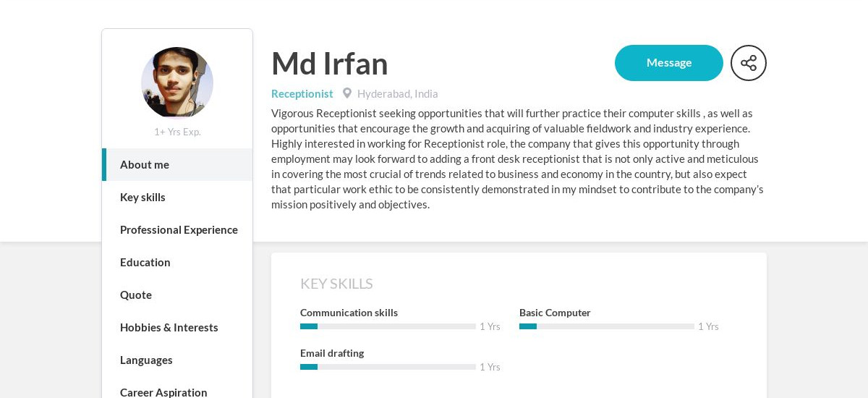Click the Email drafting skill bar
This screenshot has width=868, height=398.
click(x=388, y=367)
